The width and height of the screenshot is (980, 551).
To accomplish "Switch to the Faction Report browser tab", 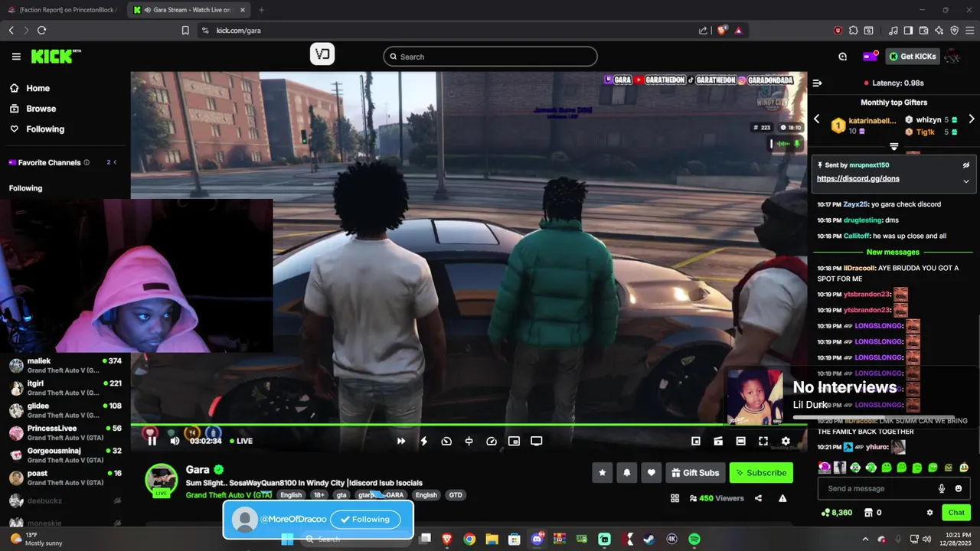I will tap(63, 10).
